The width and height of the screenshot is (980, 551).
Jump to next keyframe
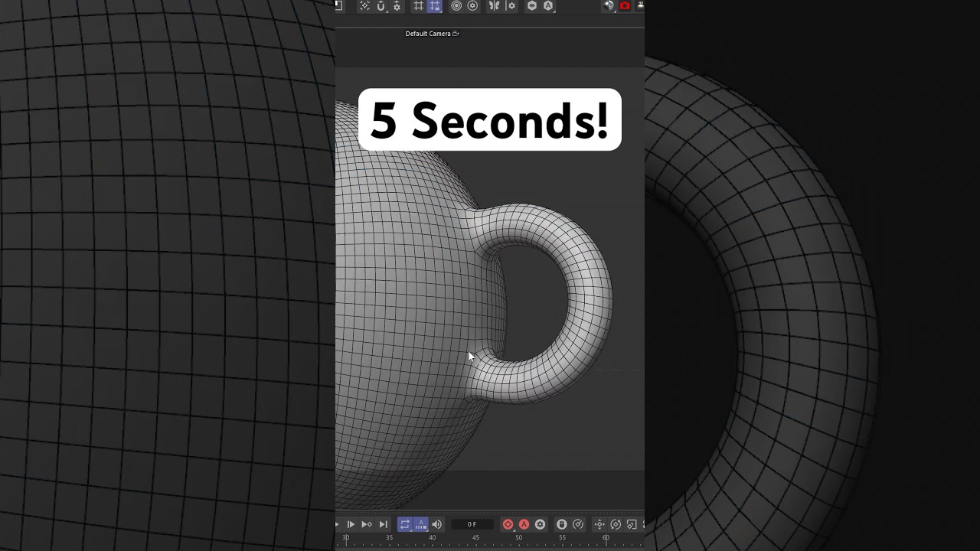point(367,524)
